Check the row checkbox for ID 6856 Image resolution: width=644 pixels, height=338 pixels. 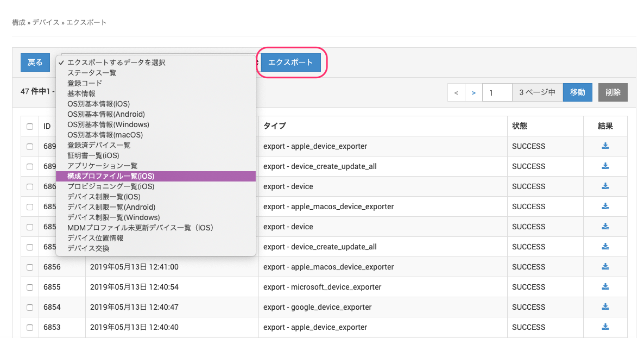(30, 267)
